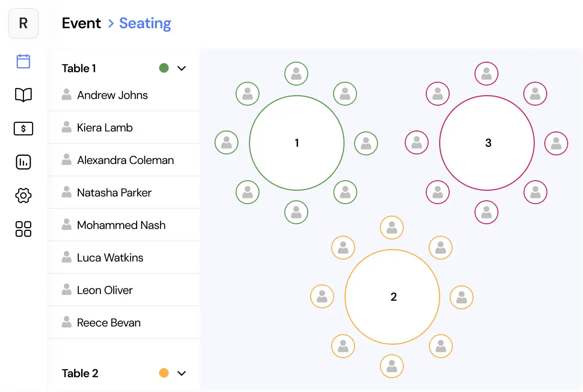Select Natasha Parker in the guest list
The height and width of the screenshot is (392, 583).
114,193
